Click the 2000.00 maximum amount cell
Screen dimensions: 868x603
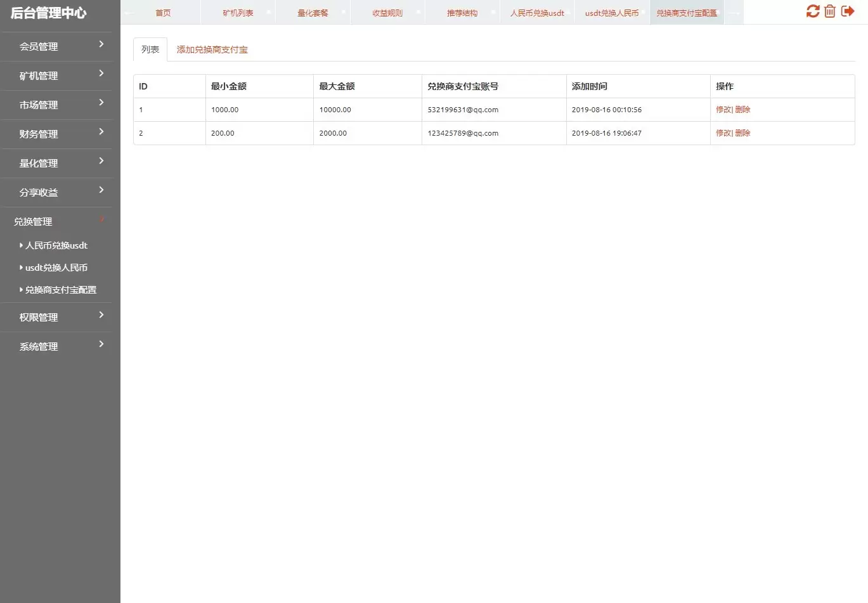point(368,133)
